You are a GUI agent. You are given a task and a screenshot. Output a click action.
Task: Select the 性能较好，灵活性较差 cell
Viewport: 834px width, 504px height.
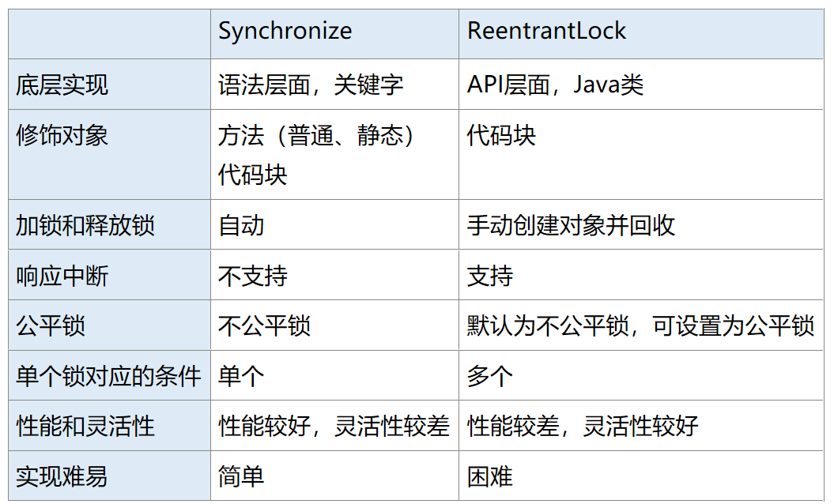click(x=334, y=427)
